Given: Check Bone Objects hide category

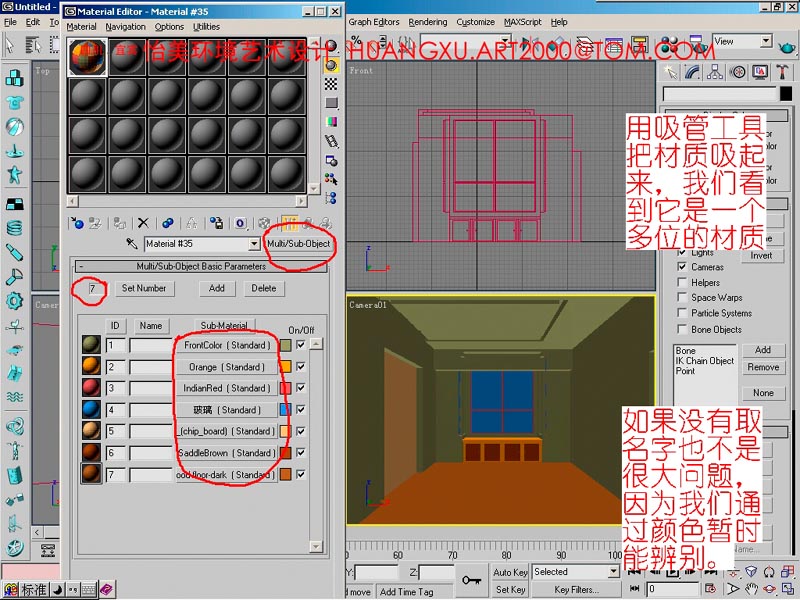Looking at the screenshot, I should coord(682,329).
